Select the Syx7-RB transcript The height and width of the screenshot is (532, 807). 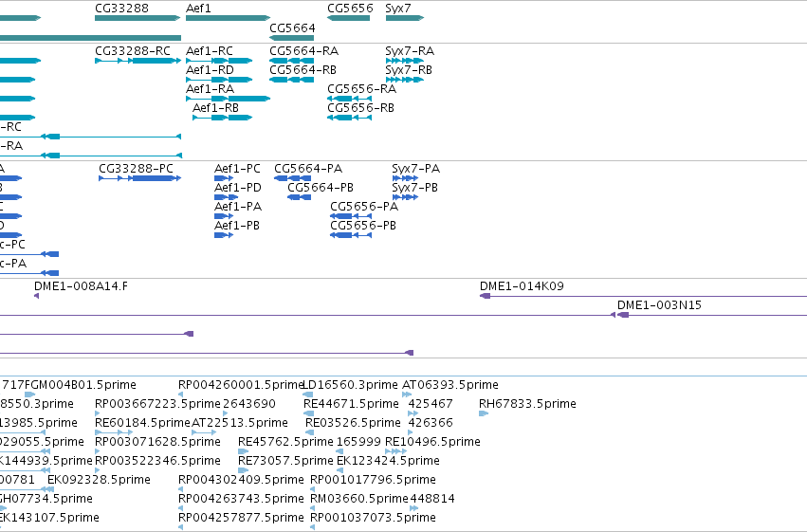(x=405, y=80)
